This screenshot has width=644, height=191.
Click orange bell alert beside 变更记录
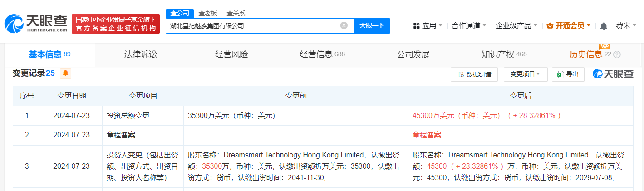click(x=65, y=73)
